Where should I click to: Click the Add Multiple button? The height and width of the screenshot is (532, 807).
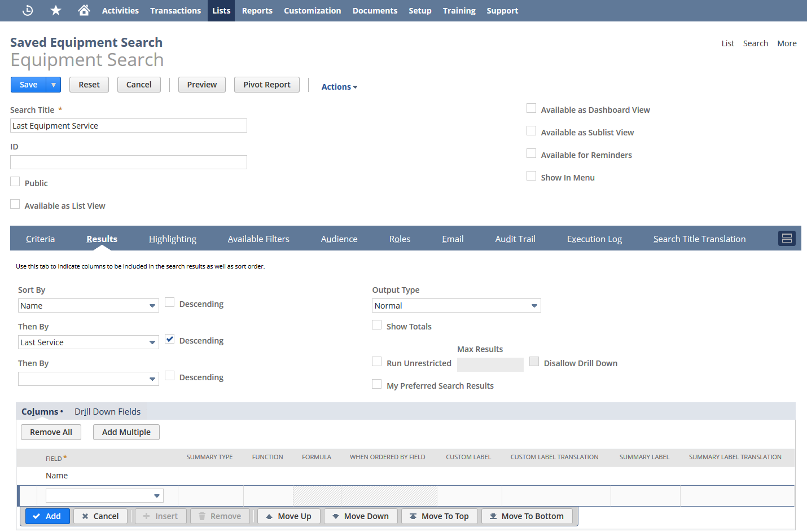click(126, 432)
